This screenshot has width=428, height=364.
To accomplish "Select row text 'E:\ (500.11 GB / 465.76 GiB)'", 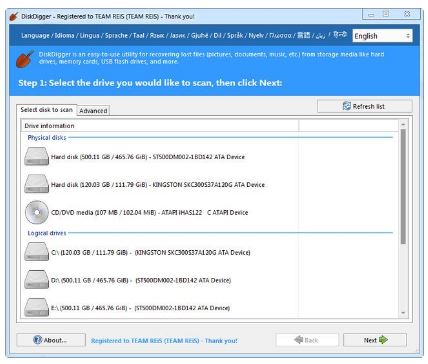I will (x=89, y=308).
